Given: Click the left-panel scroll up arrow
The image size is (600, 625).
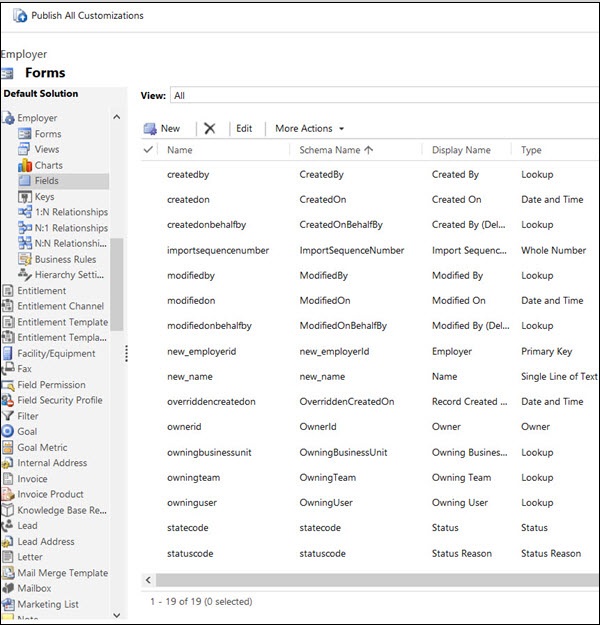Looking at the screenshot, I should pos(117,118).
